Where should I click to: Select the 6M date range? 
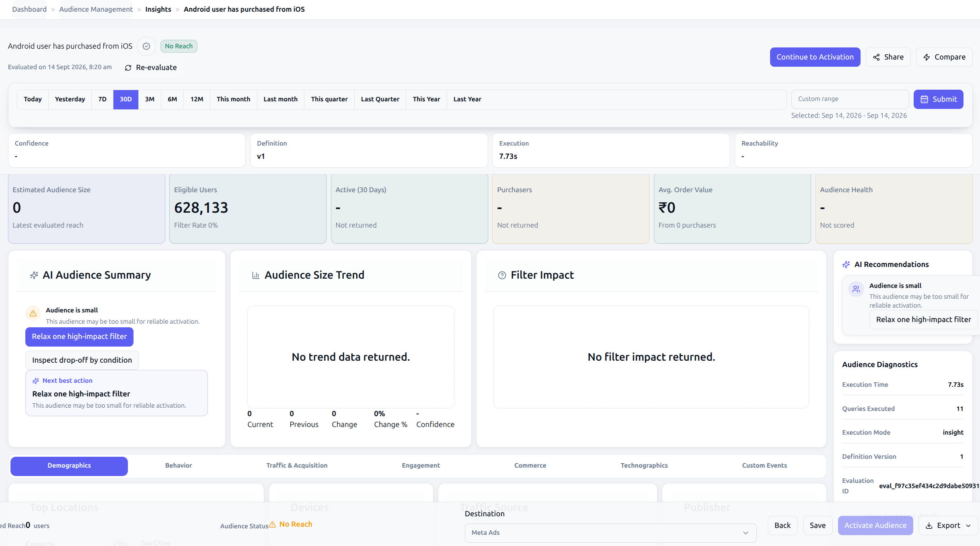coord(173,99)
